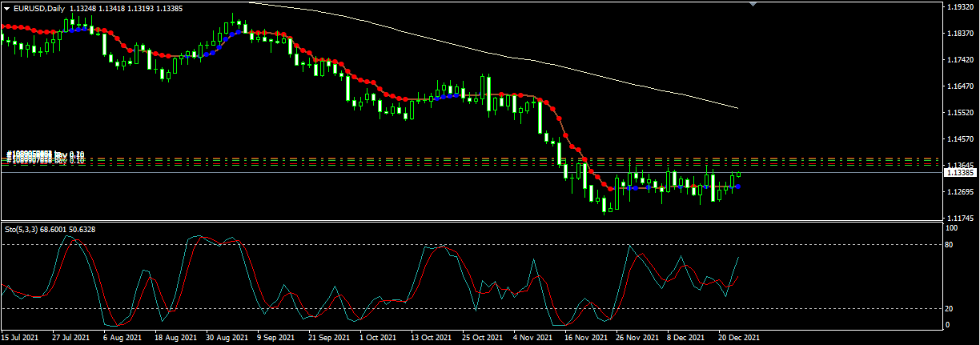
Task: Click the current price label 1.13385
Action: pos(960,173)
